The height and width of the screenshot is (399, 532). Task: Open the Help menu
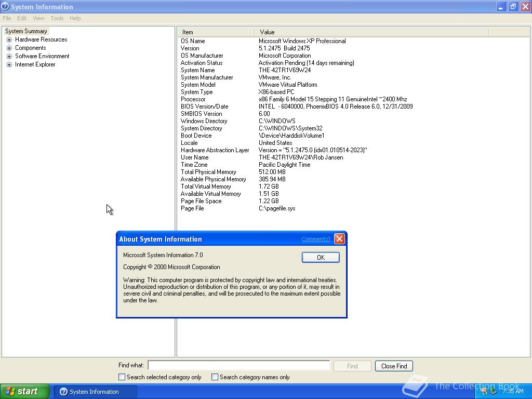(75, 18)
